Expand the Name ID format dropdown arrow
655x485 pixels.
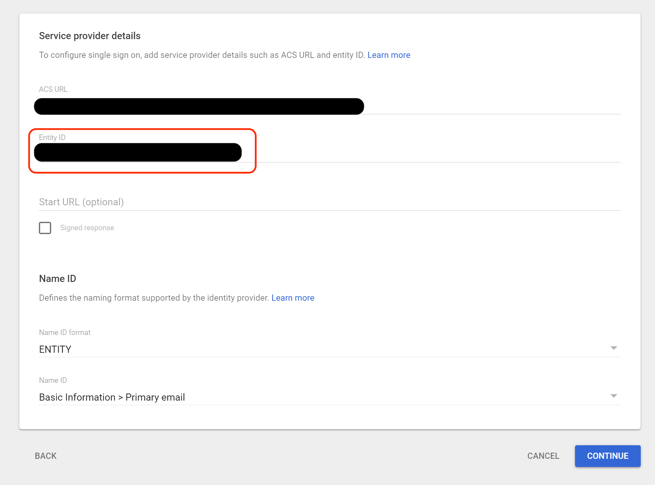(613, 348)
